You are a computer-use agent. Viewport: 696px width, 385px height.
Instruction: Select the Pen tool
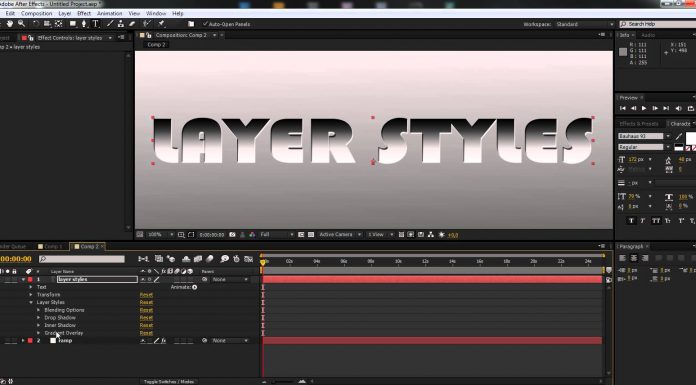(x=84, y=24)
